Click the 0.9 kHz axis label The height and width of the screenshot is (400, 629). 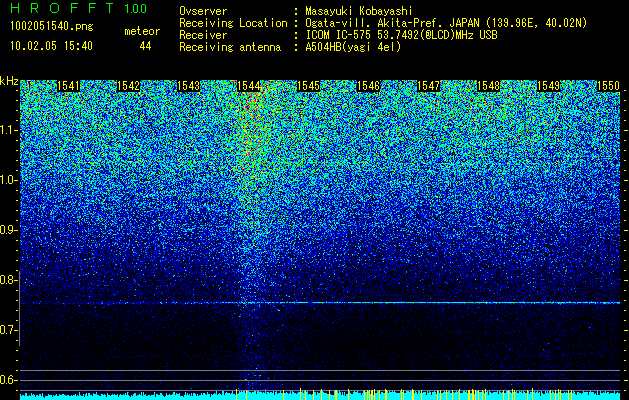pos(8,230)
